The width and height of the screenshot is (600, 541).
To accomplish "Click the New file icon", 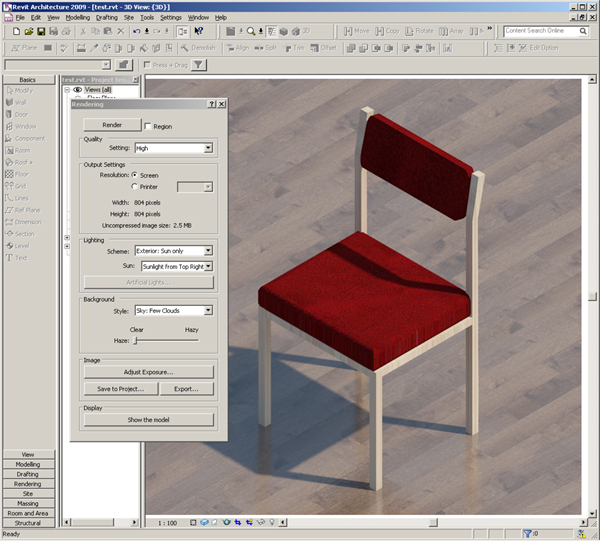I will [x=16, y=31].
